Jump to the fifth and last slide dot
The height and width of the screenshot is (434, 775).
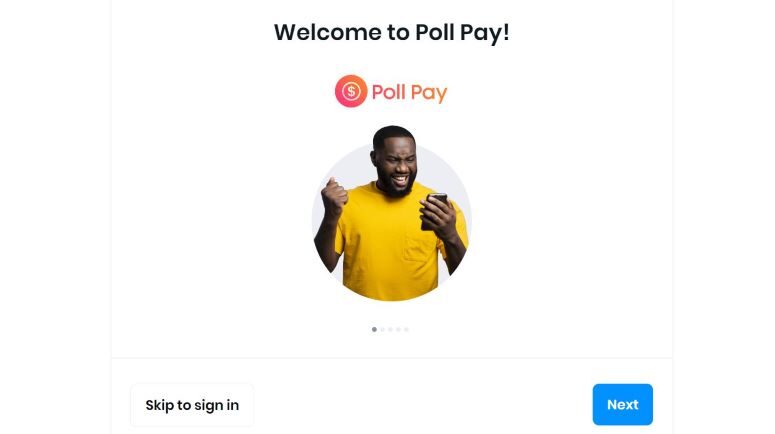406,329
